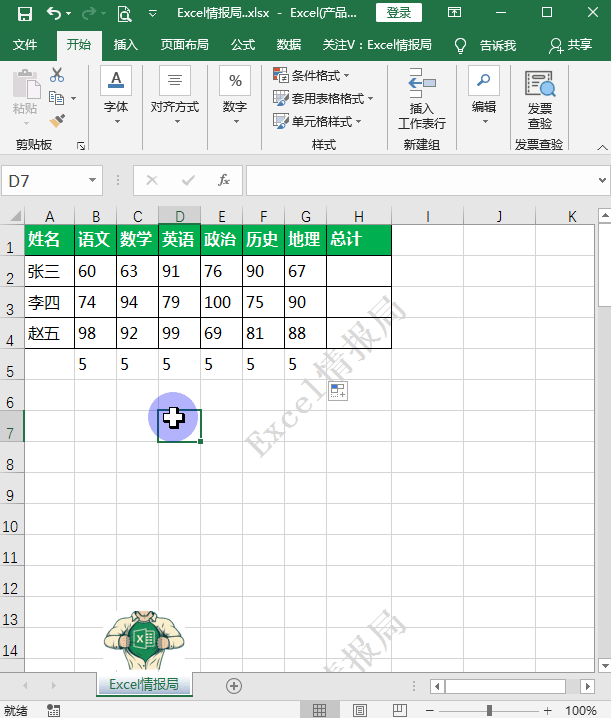Click the 总计 header cell
This screenshot has width=611, height=718.
pos(359,240)
